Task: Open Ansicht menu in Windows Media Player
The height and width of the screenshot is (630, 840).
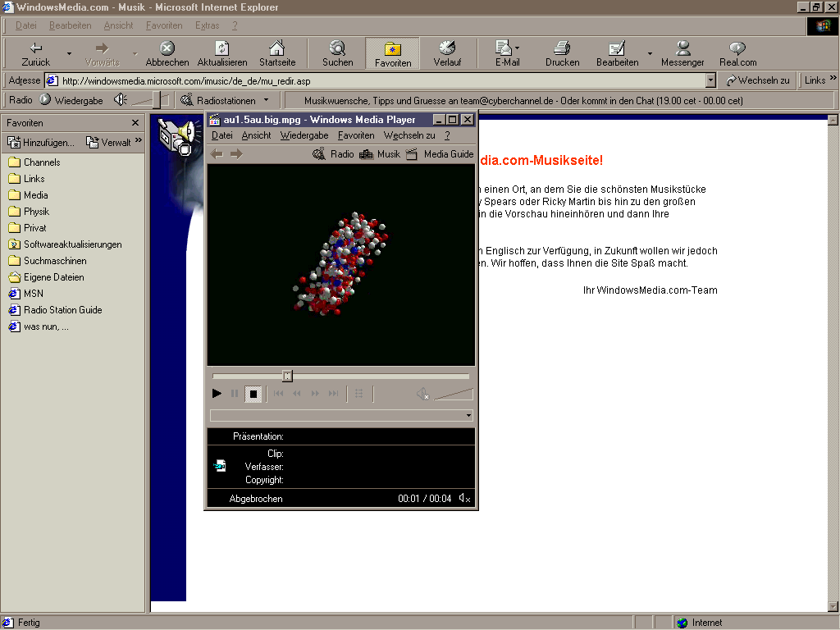Action: [x=256, y=135]
